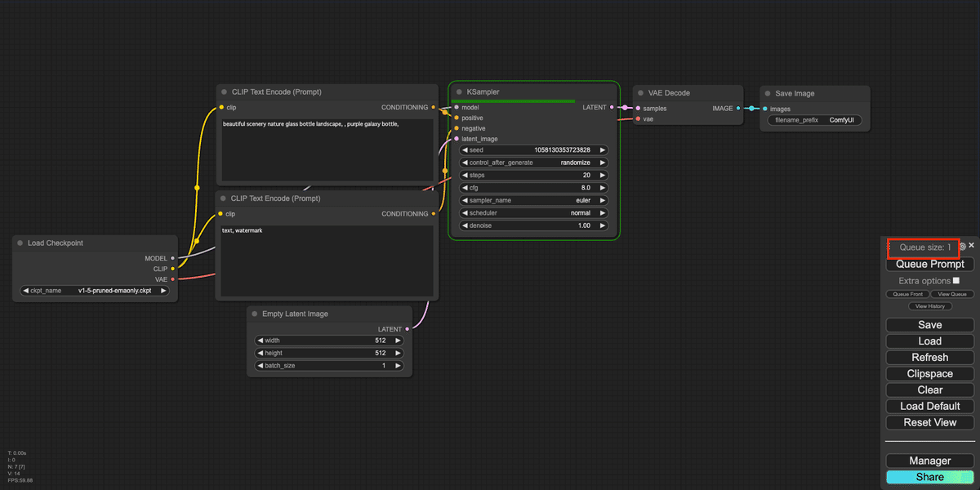Select the Save Image node title
This screenshot has height=490, width=980.
click(x=795, y=93)
